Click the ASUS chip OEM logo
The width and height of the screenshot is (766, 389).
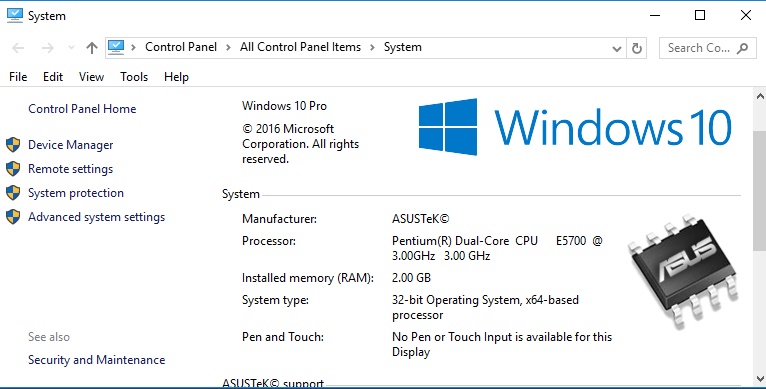point(683,271)
